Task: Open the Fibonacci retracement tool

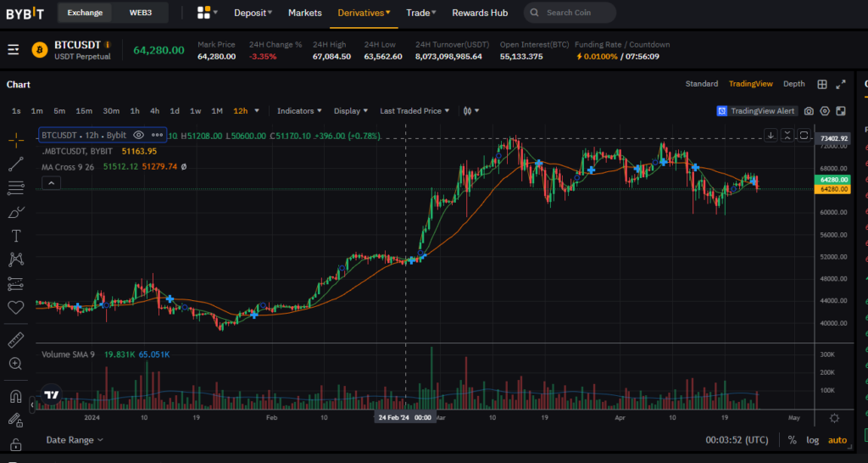Action: coord(16,188)
